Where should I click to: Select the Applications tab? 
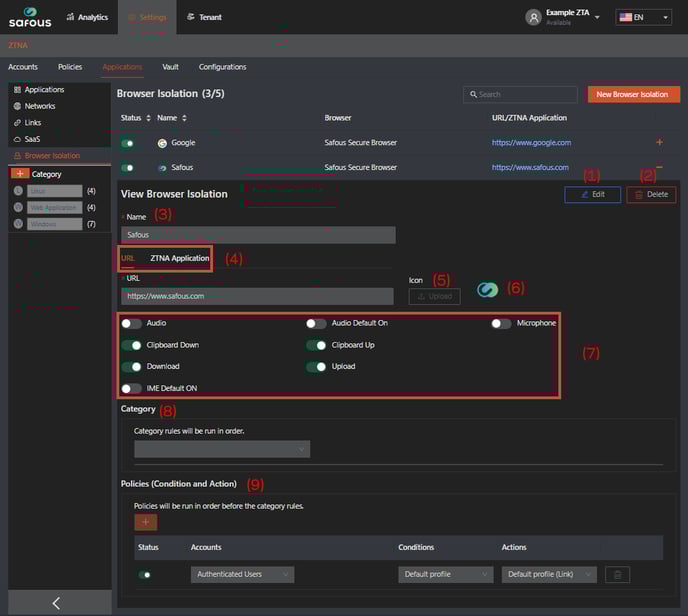(122, 67)
